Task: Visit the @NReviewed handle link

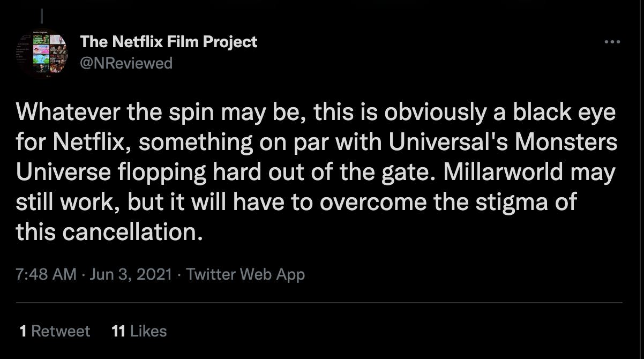Action: point(126,63)
